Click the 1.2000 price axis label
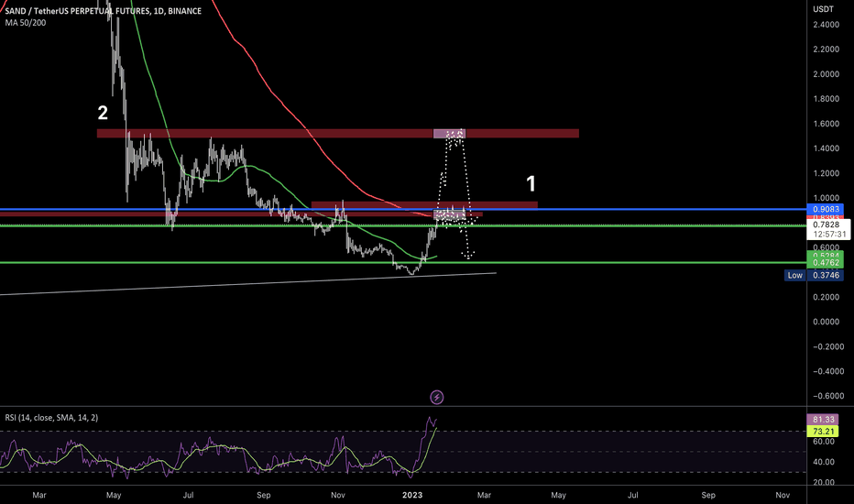This screenshot has width=854, height=504. coord(826,173)
